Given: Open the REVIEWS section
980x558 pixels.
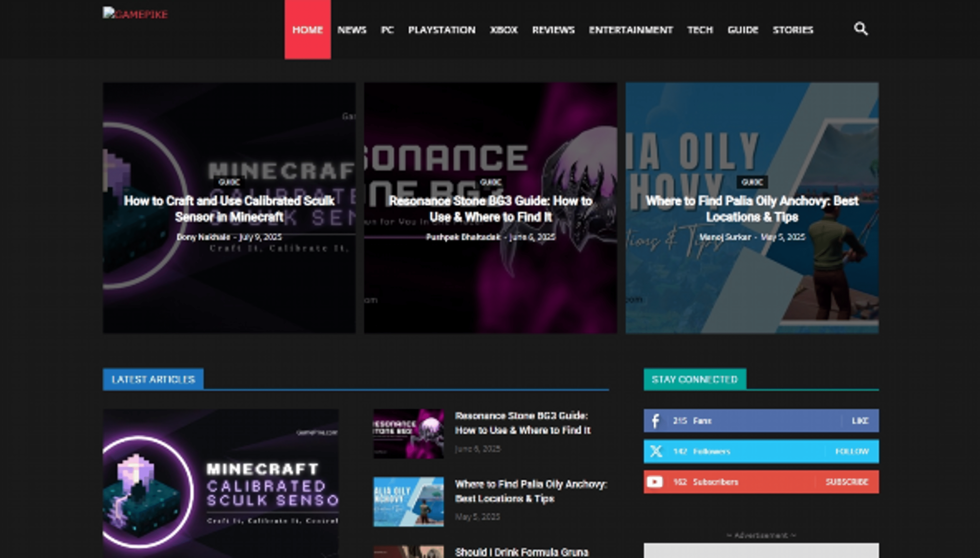Looking at the screenshot, I should pyautogui.click(x=554, y=30).
